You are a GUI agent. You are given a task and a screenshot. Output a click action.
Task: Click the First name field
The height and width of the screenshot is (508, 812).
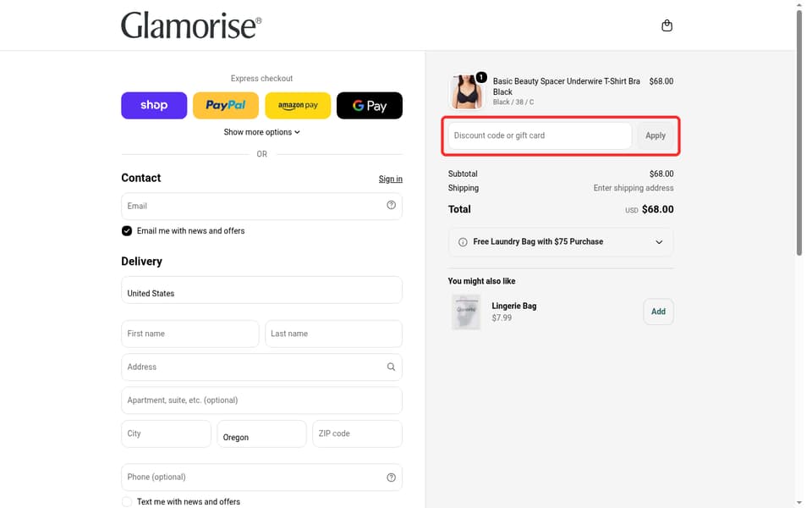(x=190, y=334)
